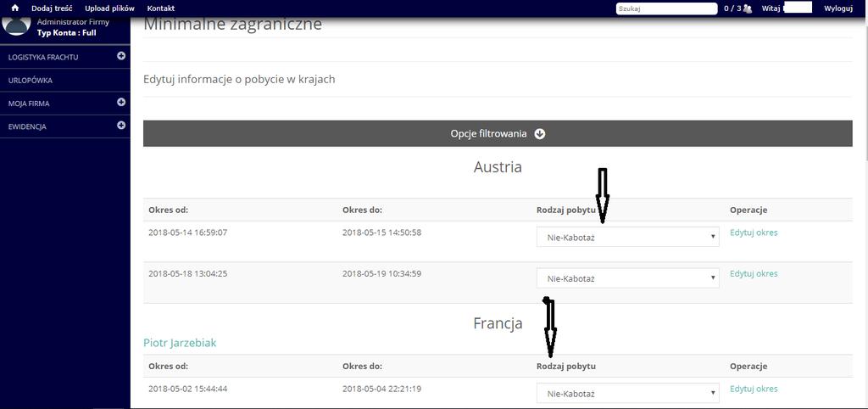
Task: Open Dodaj treść menu
Action: pos(52,8)
